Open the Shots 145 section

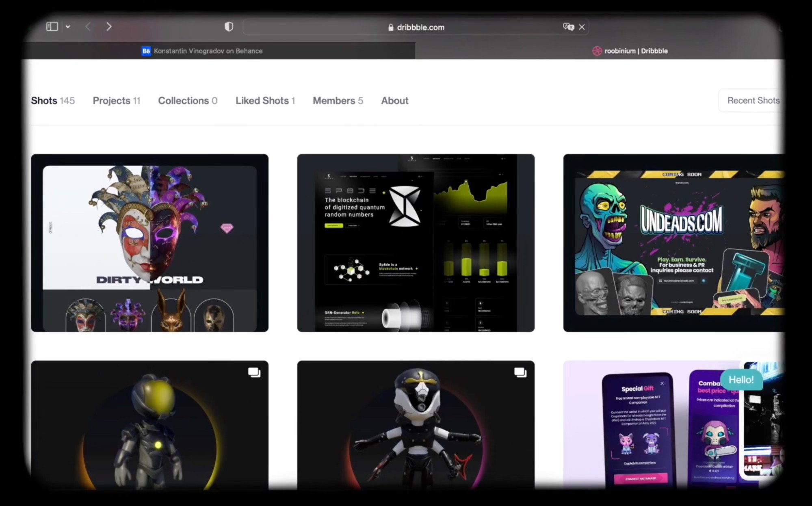point(53,100)
